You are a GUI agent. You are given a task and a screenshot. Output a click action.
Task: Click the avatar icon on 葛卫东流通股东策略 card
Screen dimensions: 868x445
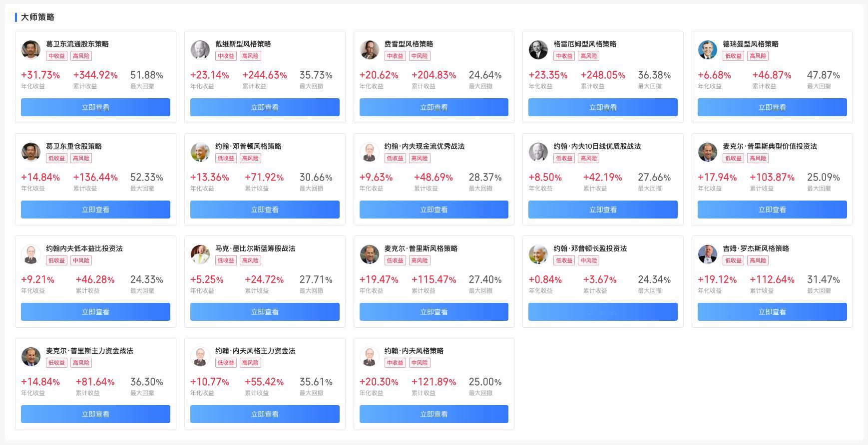coord(31,49)
